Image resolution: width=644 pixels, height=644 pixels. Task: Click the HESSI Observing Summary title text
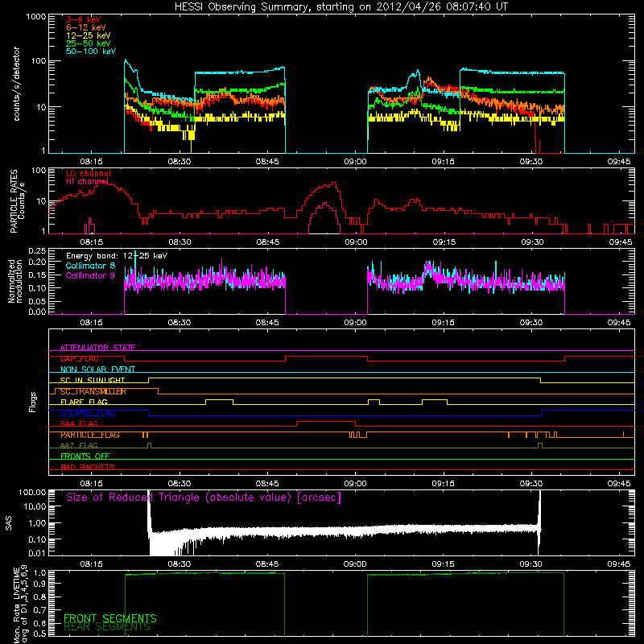pyautogui.click(x=341, y=7)
